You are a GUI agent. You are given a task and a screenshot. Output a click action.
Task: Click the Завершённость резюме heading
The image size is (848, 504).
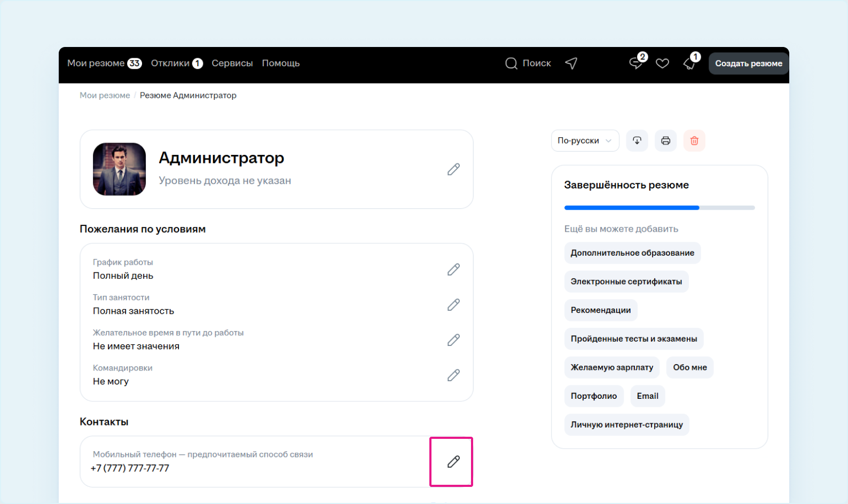[x=626, y=185]
